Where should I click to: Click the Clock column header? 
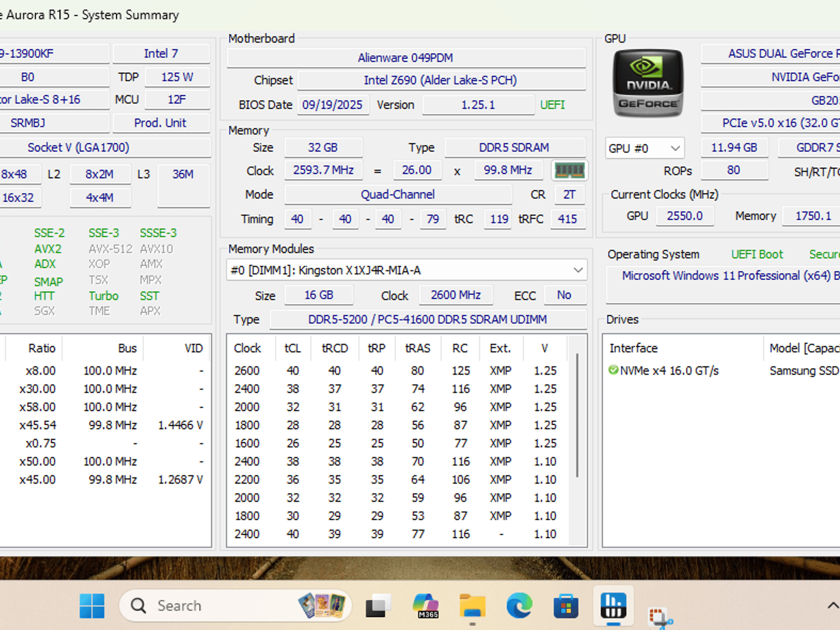coord(247,348)
